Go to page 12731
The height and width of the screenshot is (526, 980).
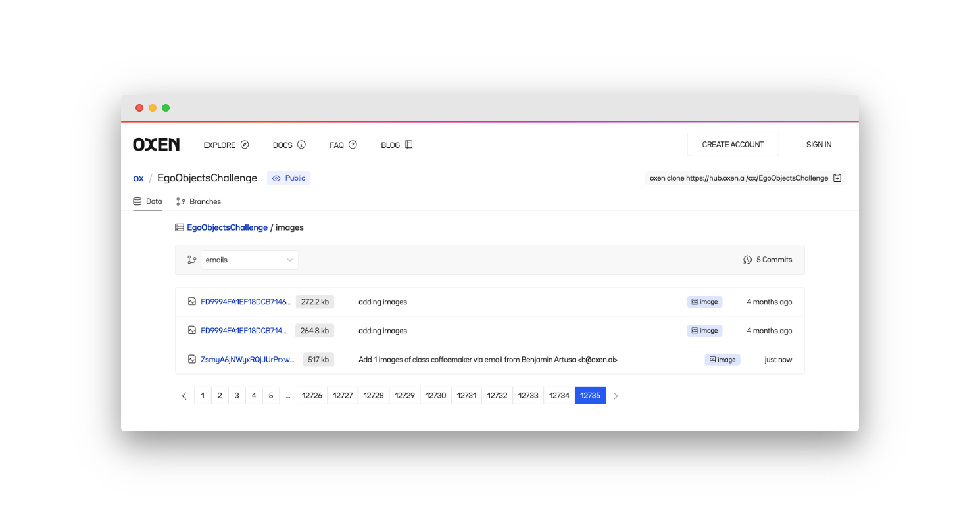466,395
